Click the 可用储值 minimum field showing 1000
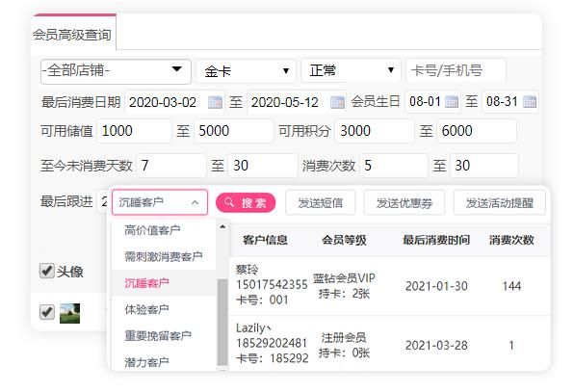This screenshot has width=574, height=392. point(134,131)
